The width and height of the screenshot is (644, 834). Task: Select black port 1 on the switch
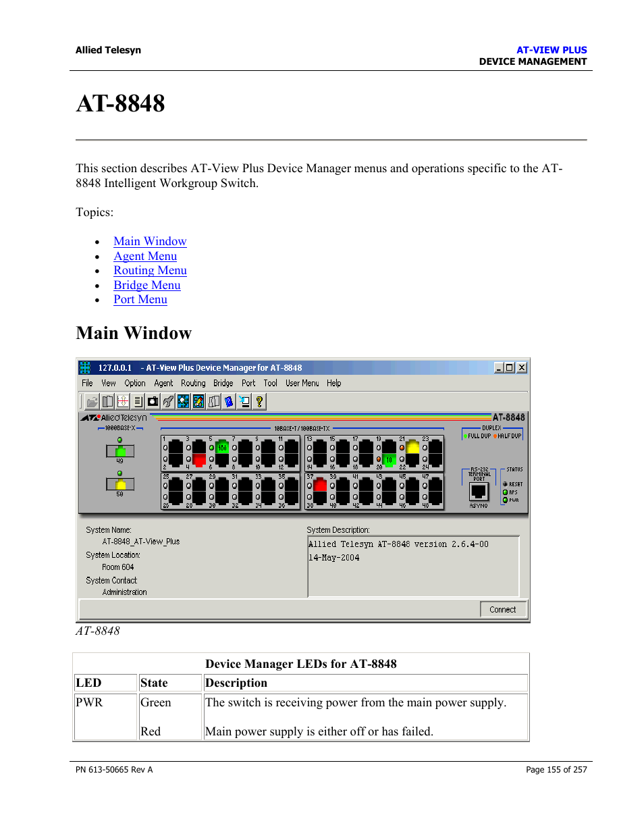click(x=176, y=446)
